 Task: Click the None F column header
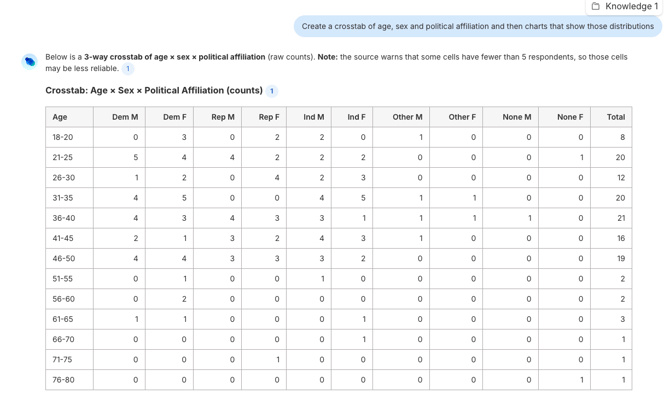click(x=569, y=117)
